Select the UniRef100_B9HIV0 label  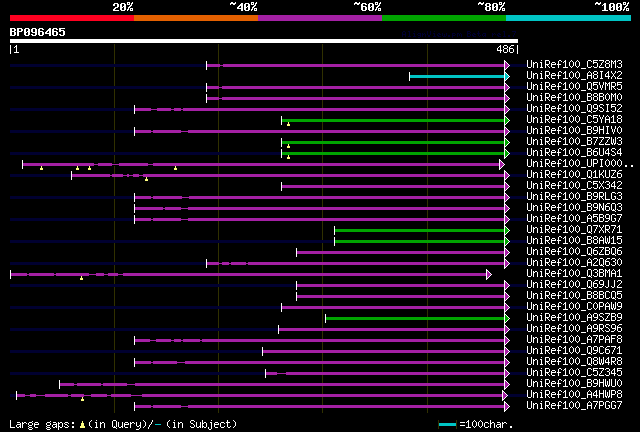[x=574, y=131]
